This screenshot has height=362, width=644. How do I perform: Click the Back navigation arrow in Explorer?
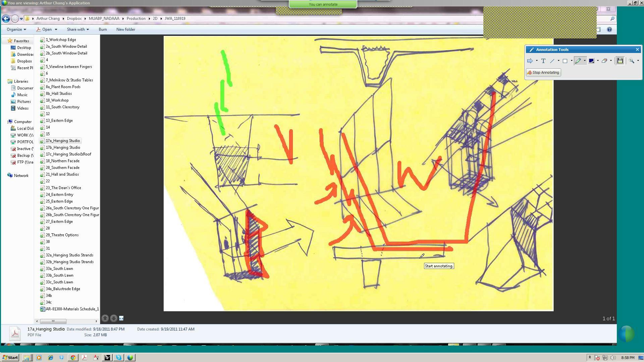(x=6, y=19)
